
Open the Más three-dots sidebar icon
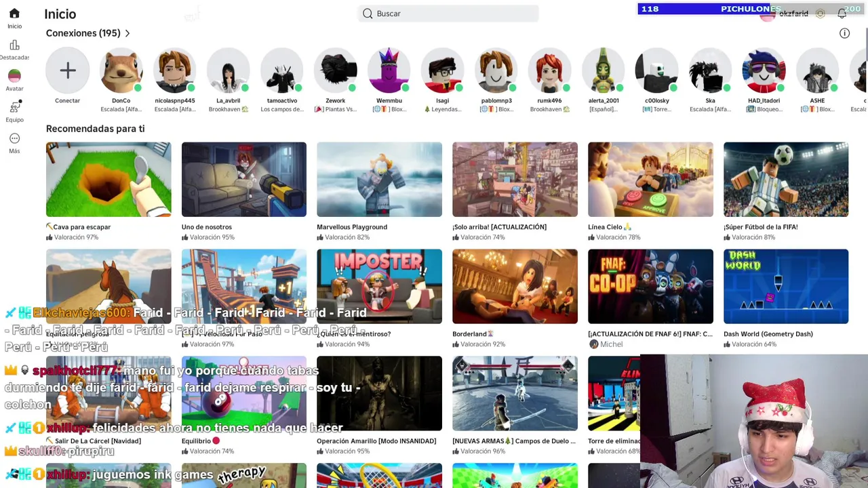coord(14,138)
